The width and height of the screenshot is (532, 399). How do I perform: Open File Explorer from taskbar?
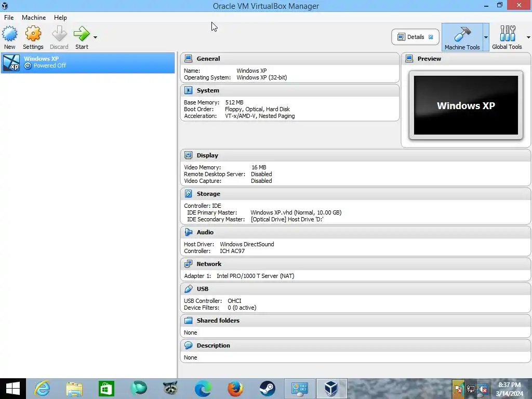(x=74, y=389)
